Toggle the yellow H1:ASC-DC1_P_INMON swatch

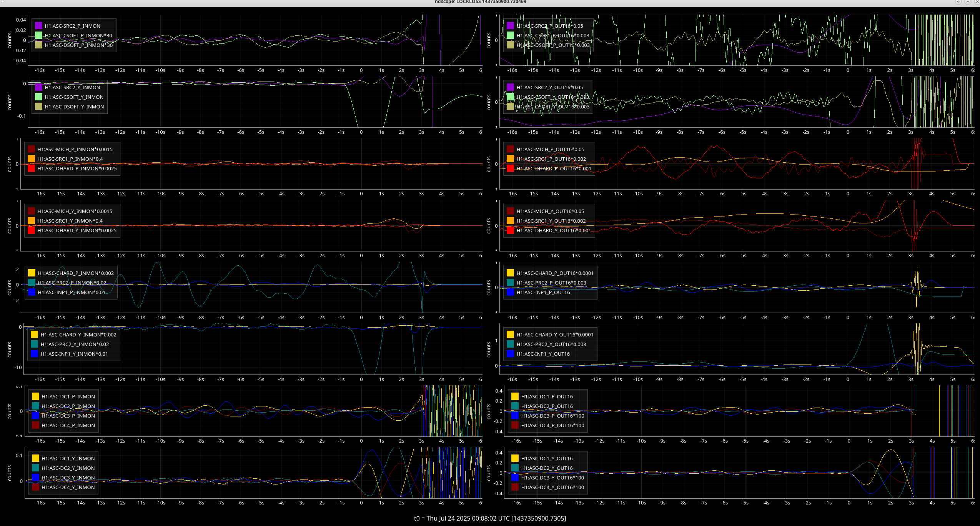point(35,396)
